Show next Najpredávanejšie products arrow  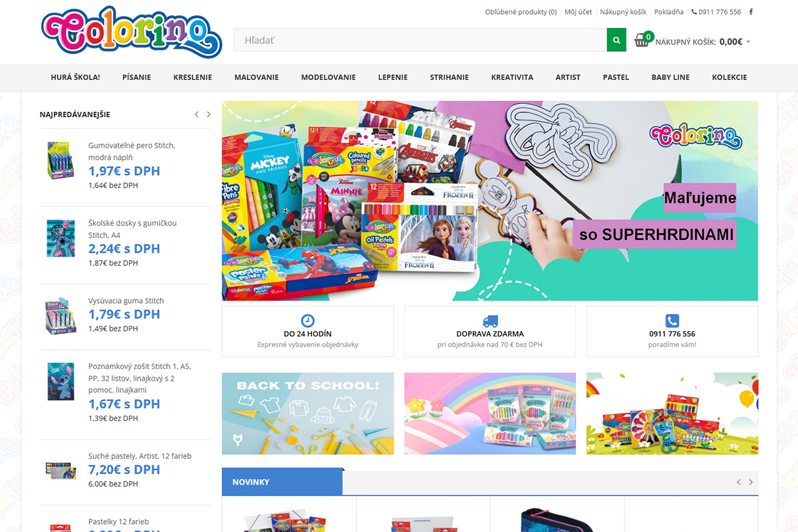(x=209, y=114)
